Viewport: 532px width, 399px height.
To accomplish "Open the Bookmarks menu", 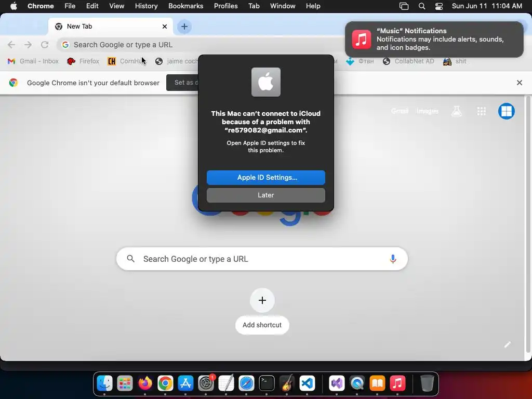I will 185,6.
